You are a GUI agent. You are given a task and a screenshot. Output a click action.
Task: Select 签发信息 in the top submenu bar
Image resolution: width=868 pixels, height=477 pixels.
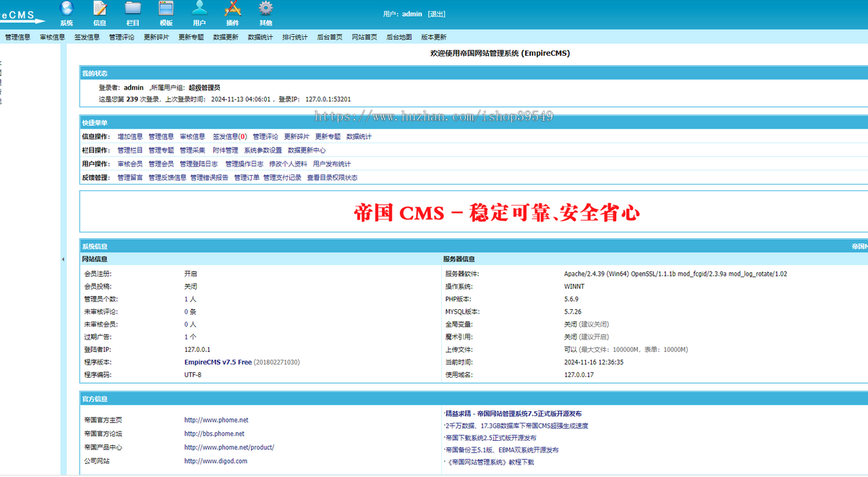[87, 37]
